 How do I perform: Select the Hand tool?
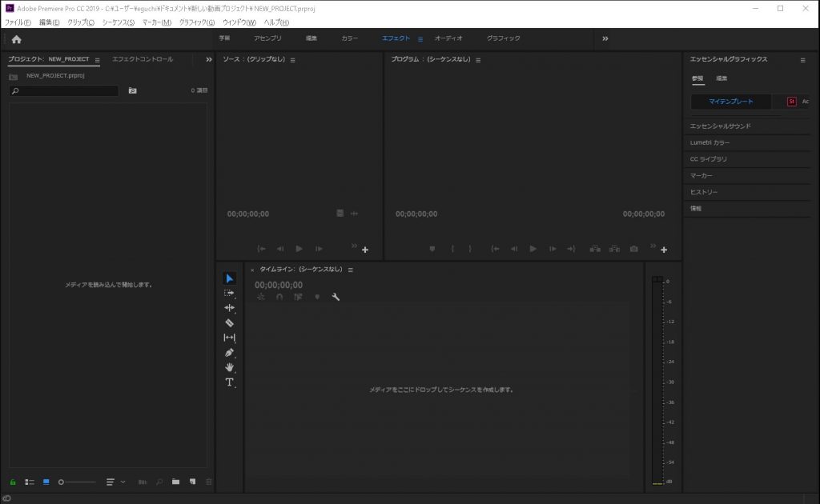click(230, 367)
